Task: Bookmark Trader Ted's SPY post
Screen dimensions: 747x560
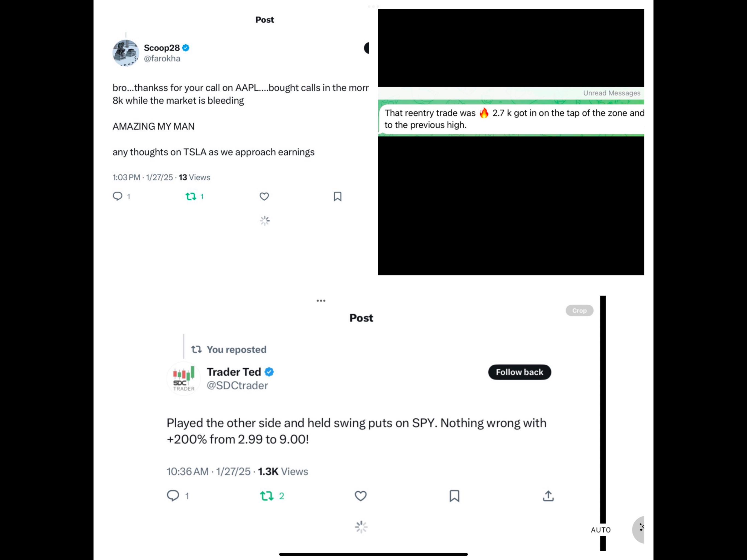Action: click(454, 495)
